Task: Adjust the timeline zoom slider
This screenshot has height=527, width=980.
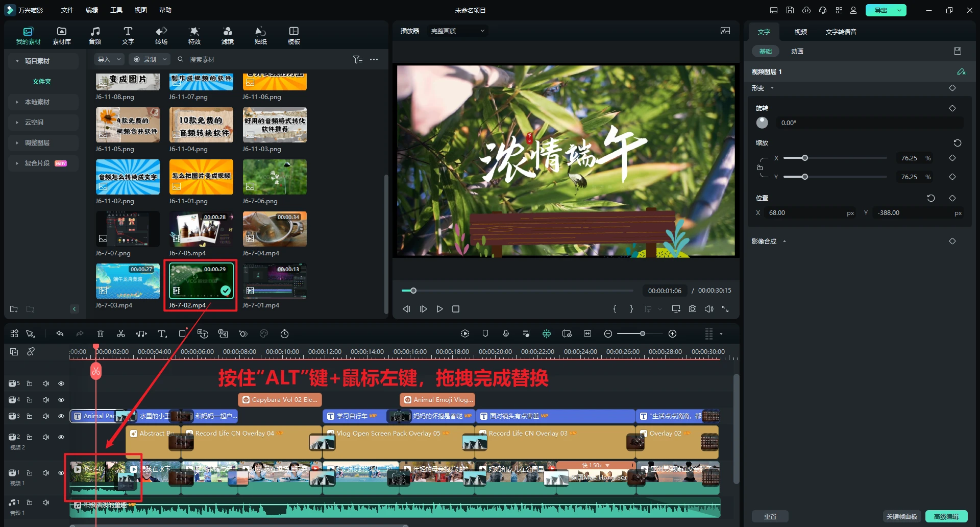Action: (x=643, y=333)
